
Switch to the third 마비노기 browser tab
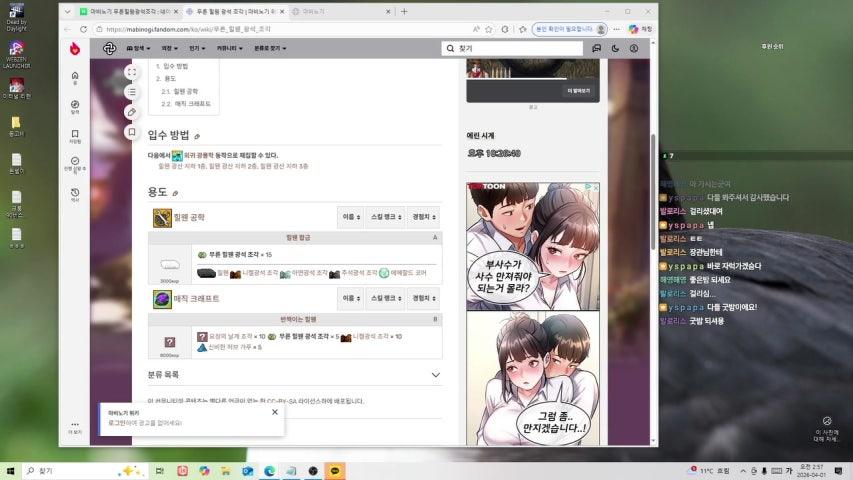[x=341, y=11]
